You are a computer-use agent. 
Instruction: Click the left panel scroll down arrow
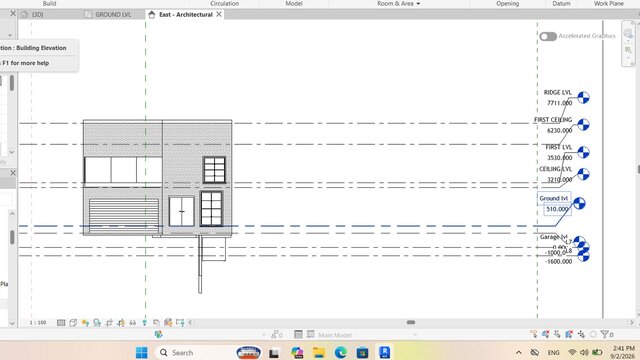tap(12, 323)
